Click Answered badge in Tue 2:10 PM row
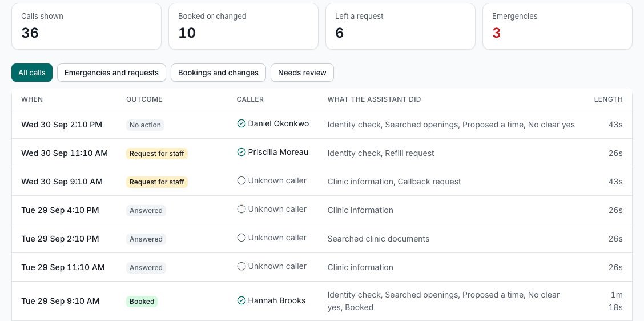 (x=146, y=239)
